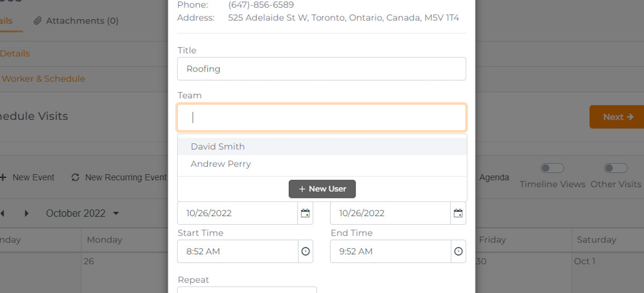Viewport: 644px width, 293px height.
Task: Click the New Recurring Event refresh icon
Action: tap(75, 177)
